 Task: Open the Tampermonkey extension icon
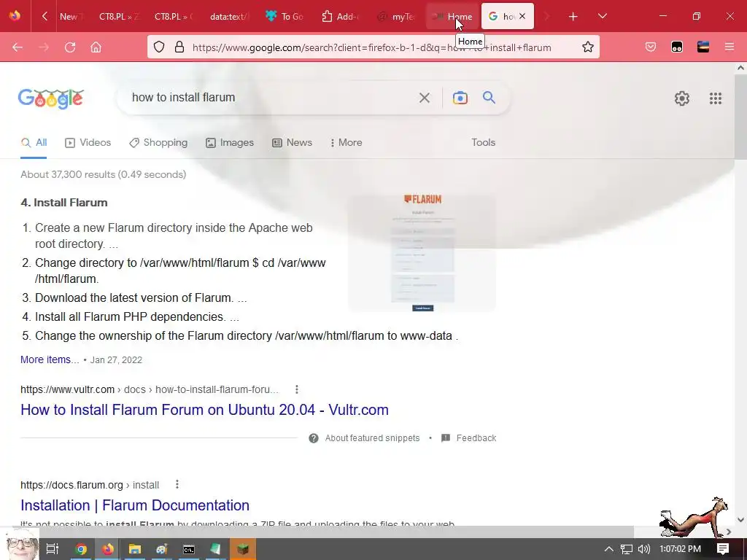[677, 47]
